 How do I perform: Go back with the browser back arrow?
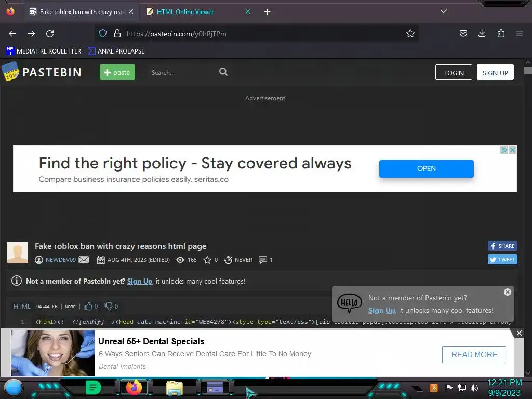pyautogui.click(x=12, y=34)
